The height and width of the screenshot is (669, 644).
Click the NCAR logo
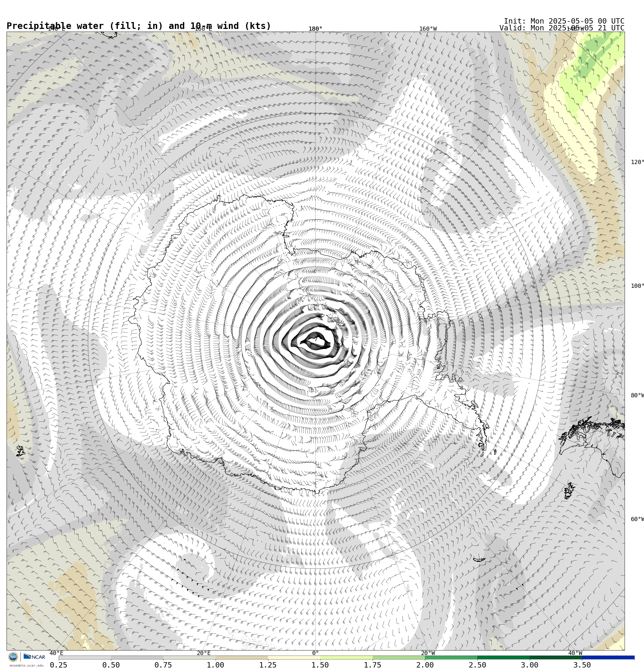coord(34,656)
